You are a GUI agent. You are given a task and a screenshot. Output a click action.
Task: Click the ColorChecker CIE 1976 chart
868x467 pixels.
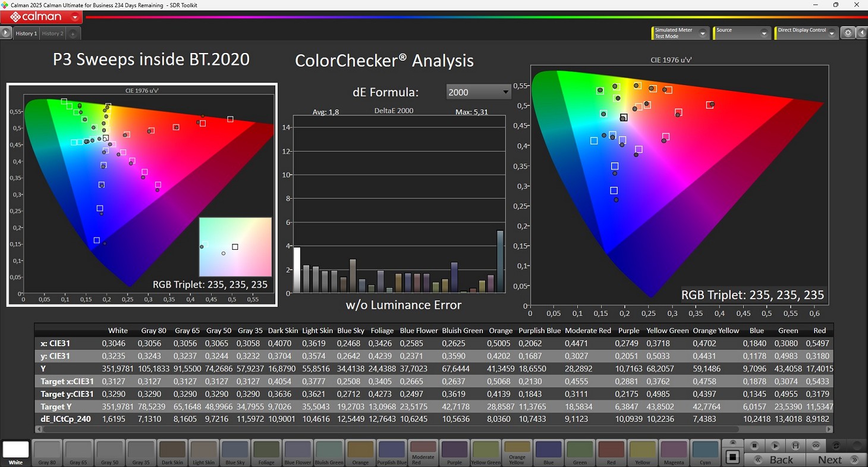(678, 184)
